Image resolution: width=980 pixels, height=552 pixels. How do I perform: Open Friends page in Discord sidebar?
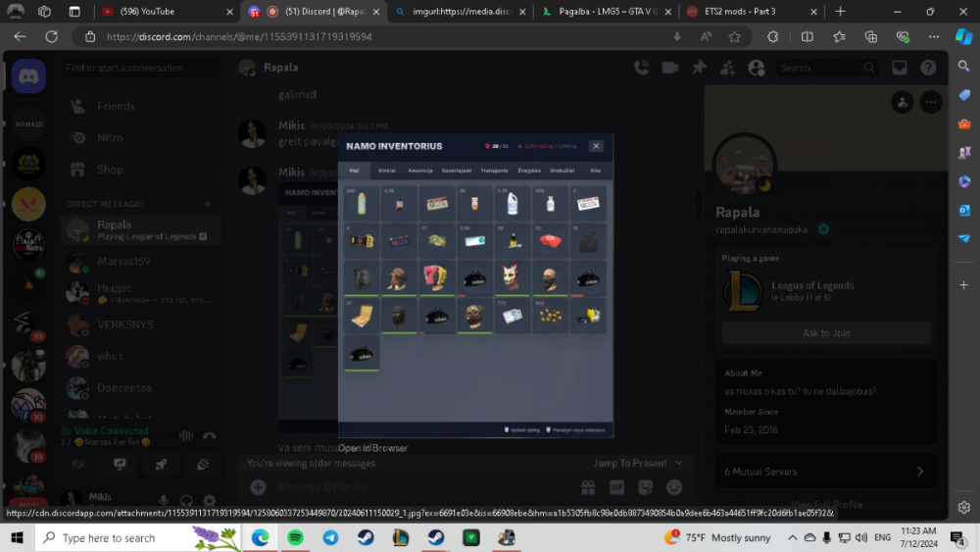140,106
